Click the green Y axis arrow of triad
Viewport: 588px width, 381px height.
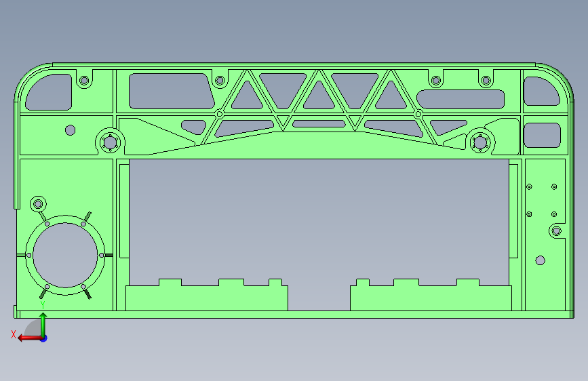[x=43, y=325]
